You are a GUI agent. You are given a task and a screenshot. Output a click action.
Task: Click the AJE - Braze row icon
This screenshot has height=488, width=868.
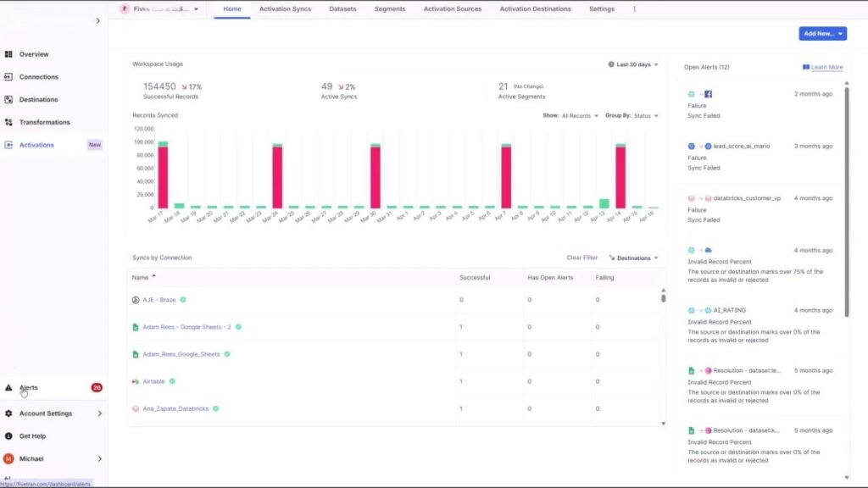(x=136, y=300)
